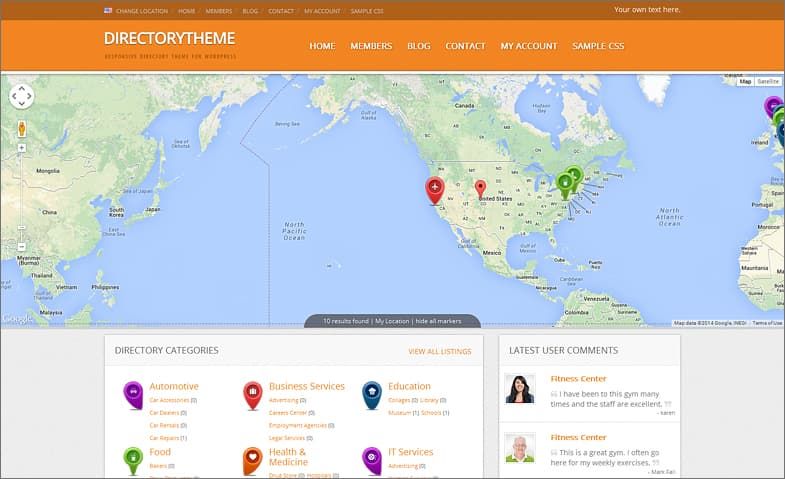This screenshot has width=785, height=479.
Task: Open Car Repairs subcategory link
Action: tap(164, 438)
